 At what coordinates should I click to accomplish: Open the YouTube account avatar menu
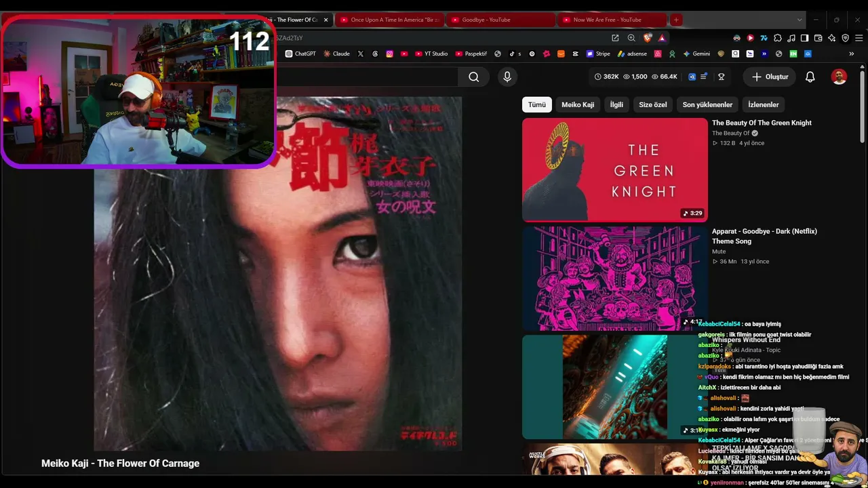tap(839, 77)
